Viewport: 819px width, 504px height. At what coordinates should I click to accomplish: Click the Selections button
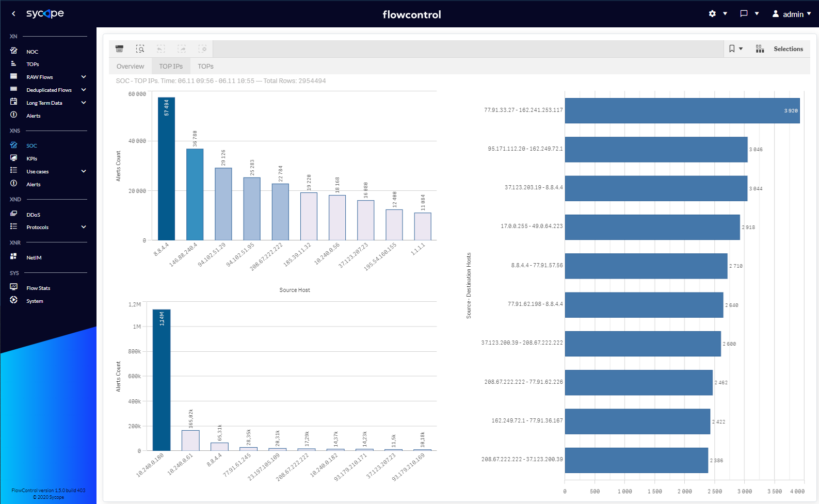(x=788, y=49)
